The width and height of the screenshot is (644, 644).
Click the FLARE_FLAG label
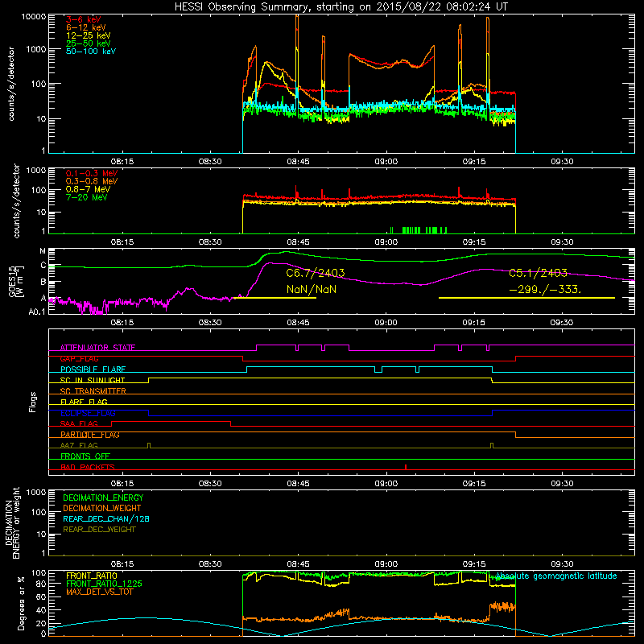84,402
